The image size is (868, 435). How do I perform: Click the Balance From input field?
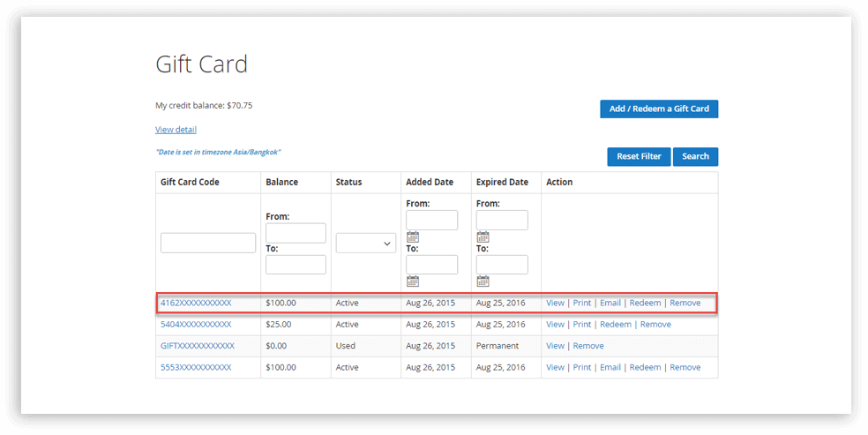click(x=296, y=233)
